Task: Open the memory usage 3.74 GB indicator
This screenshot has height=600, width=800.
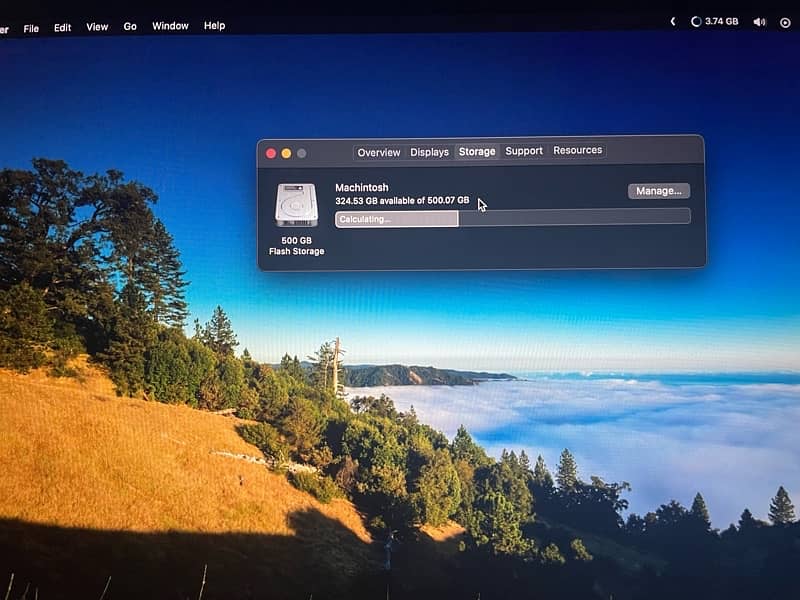Action: pos(714,21)
